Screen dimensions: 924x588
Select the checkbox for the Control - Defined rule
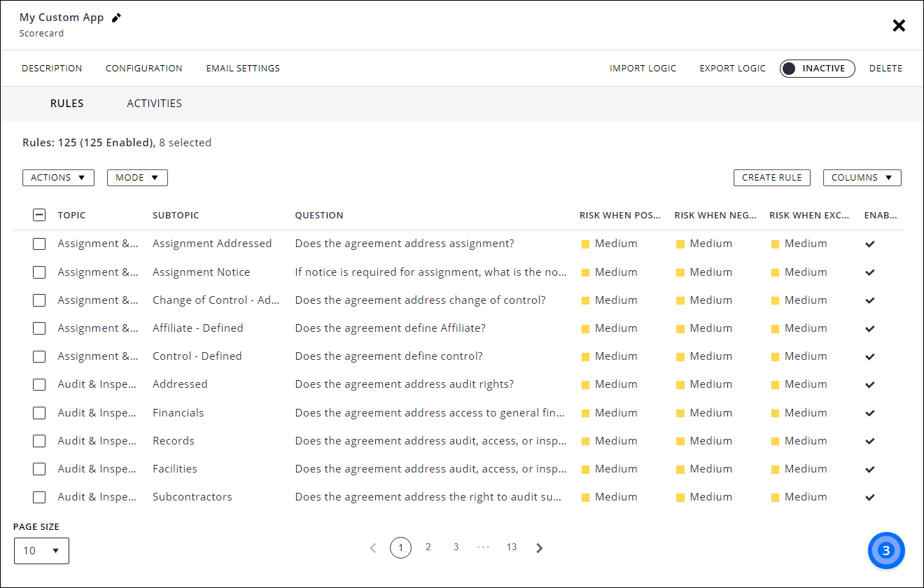[39, 356]
